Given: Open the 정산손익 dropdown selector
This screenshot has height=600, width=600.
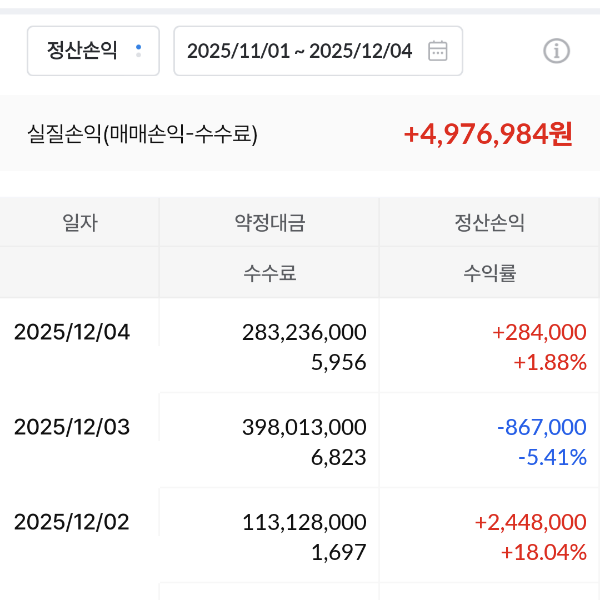Looking at the screenshot, I should 92,51.
